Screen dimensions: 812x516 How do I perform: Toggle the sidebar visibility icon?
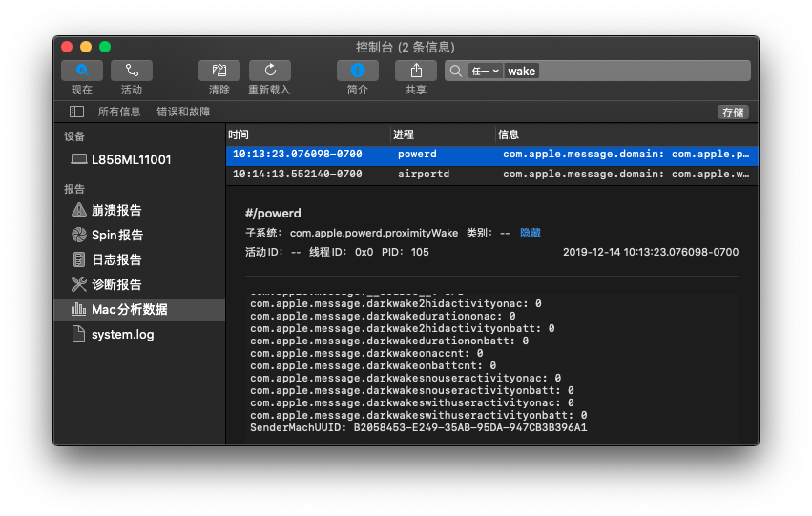pos(76,112)
